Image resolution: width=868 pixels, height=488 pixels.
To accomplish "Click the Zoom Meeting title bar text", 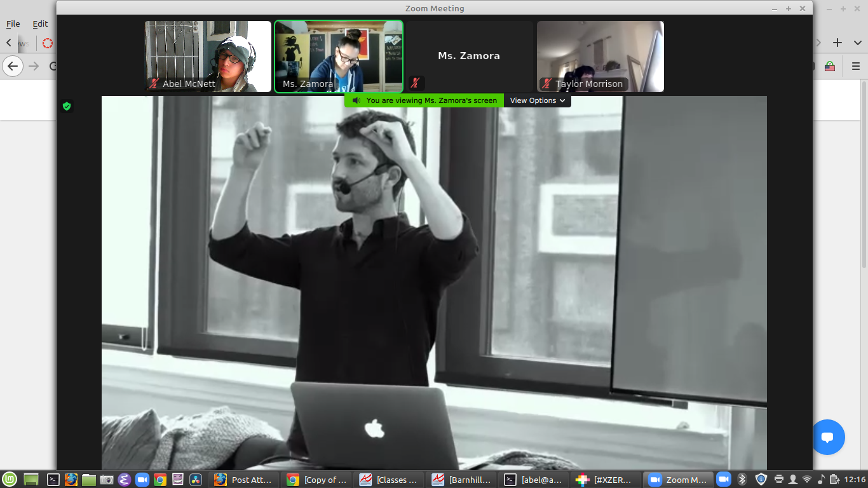I will click(x=435, y=8).
